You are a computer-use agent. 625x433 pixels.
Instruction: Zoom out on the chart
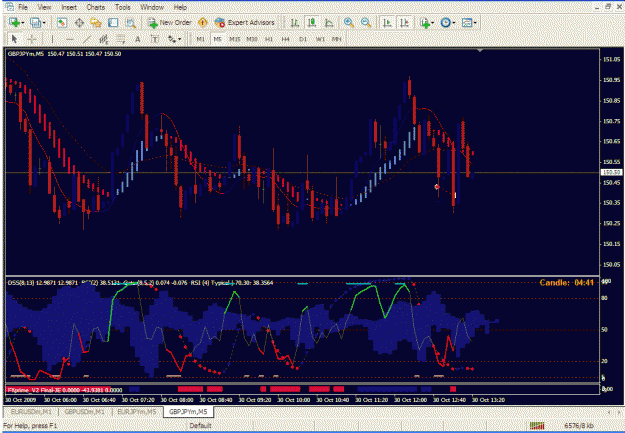tap(366, 23)
